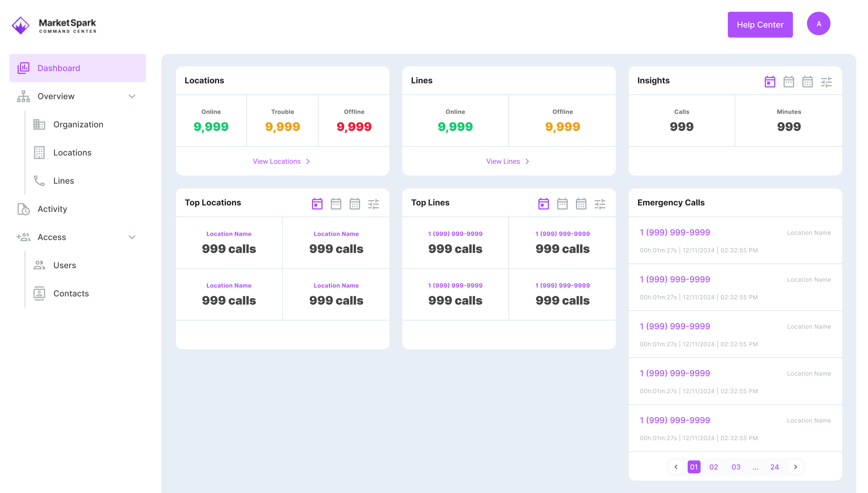Viewport: 868px width, 493px height.
Task: Select Users in the sidebar
Action: coord(64,265)
